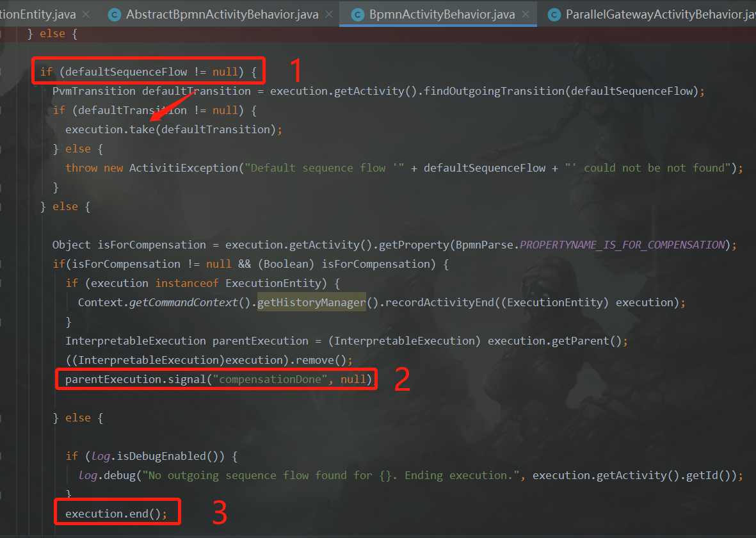The width and height of the screenshot is (756, 538).
Task: Click the class icon on ParallelGatewayActivityBehavior.java tab
Action: 554,15
